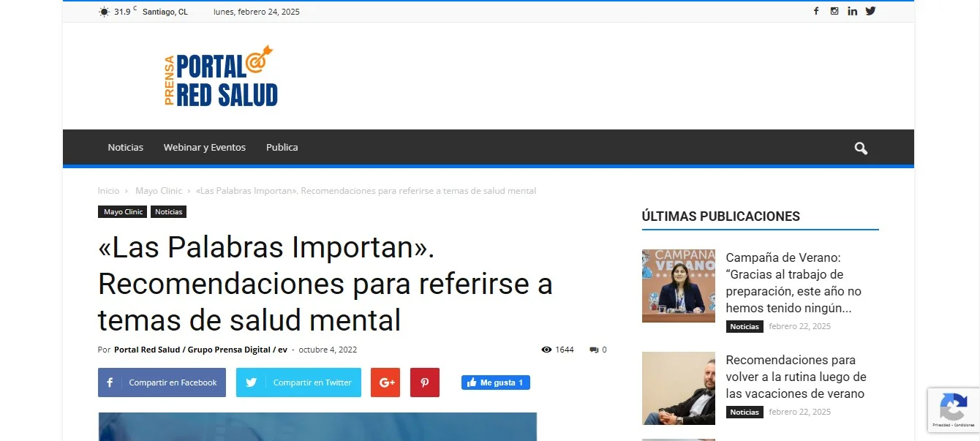
Task: Share the article on Pinterest
Action: pyautogui.click(x=425, y=382)
